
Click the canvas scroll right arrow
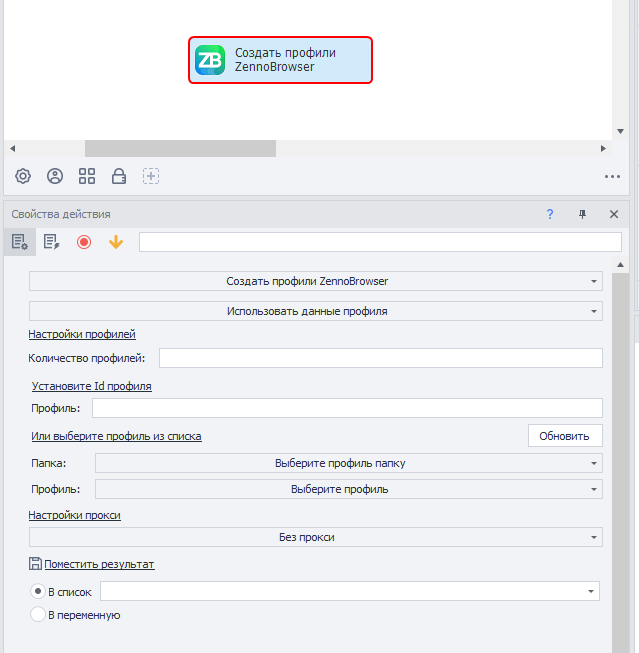pos(603,148)
